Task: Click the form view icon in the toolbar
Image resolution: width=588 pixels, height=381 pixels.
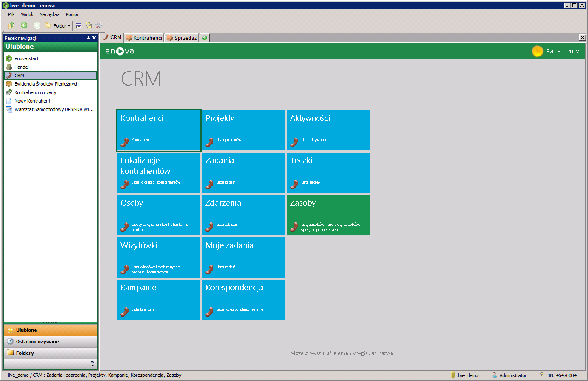Action: coord(78,25)
